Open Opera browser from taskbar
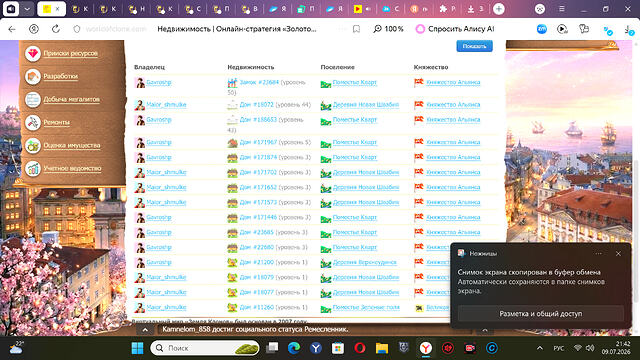 360,348
